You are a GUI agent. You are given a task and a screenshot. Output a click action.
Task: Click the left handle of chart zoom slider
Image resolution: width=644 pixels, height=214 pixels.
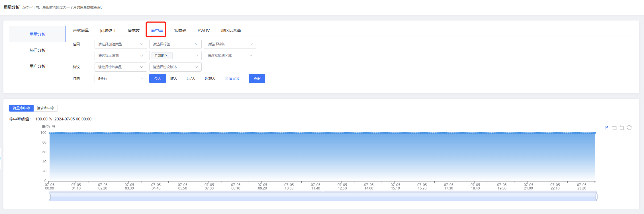click(x=50, y=197)
